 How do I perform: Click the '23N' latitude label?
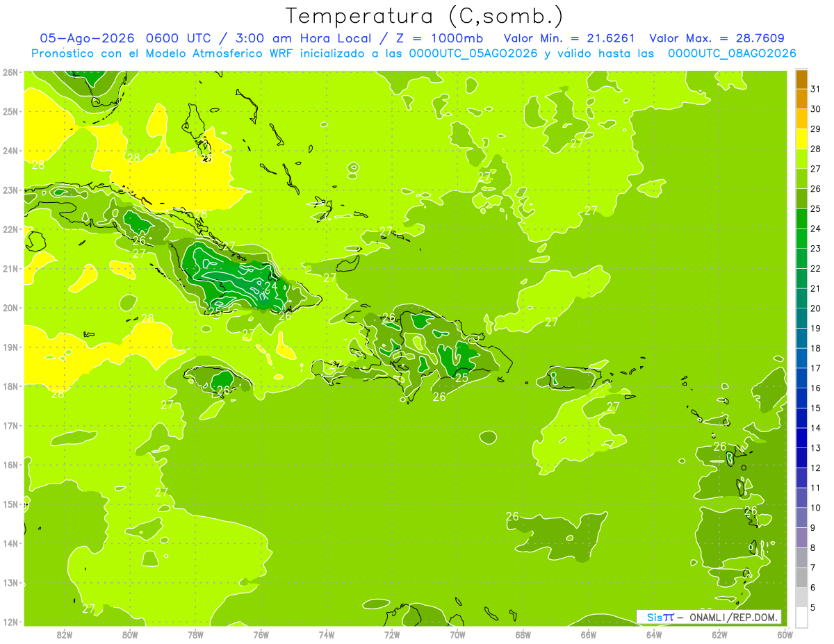[10, 190]
